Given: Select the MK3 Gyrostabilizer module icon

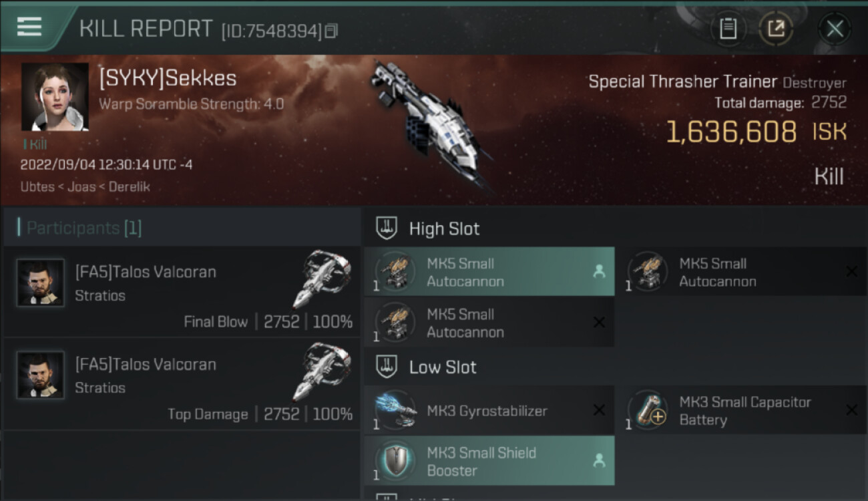Looking at the screenshot, I should pyautogui.click(x=396, y=410).
